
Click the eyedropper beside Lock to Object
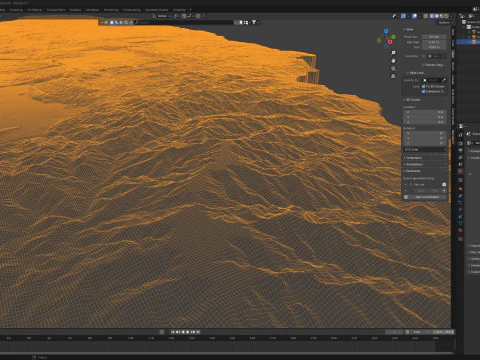[x=444, y=80]
